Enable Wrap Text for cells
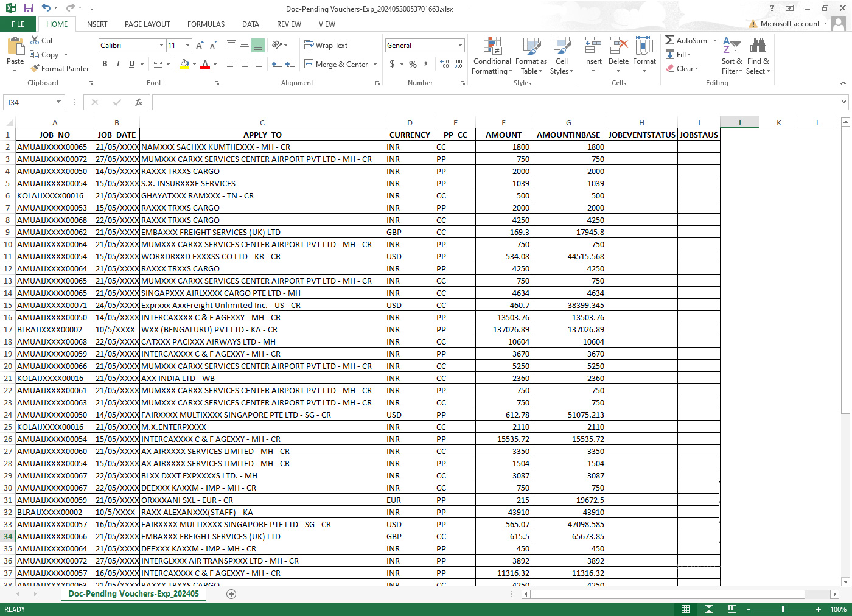This screenshot has width=852, height=616. click(326, 46)
